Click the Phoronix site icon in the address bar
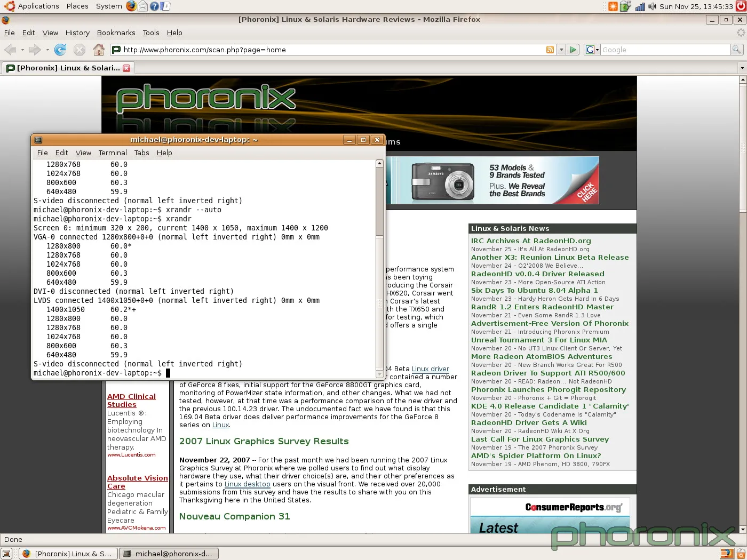 (x=116, y=50)
